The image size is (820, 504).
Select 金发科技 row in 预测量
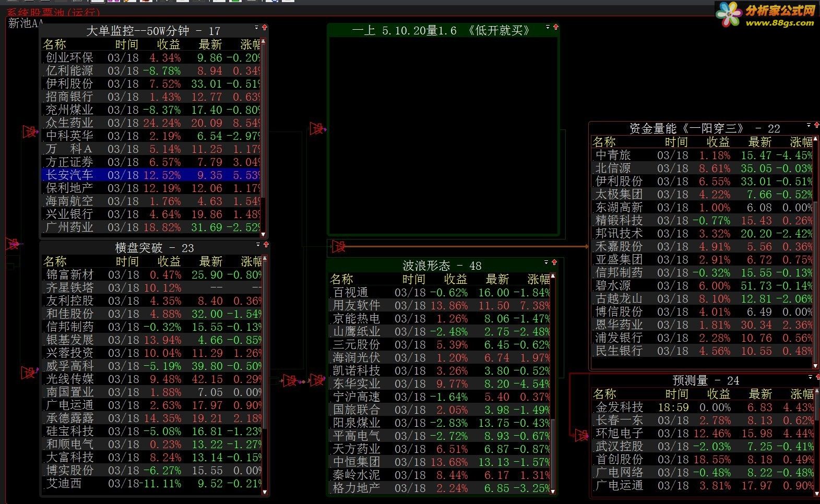pos(703,407)
